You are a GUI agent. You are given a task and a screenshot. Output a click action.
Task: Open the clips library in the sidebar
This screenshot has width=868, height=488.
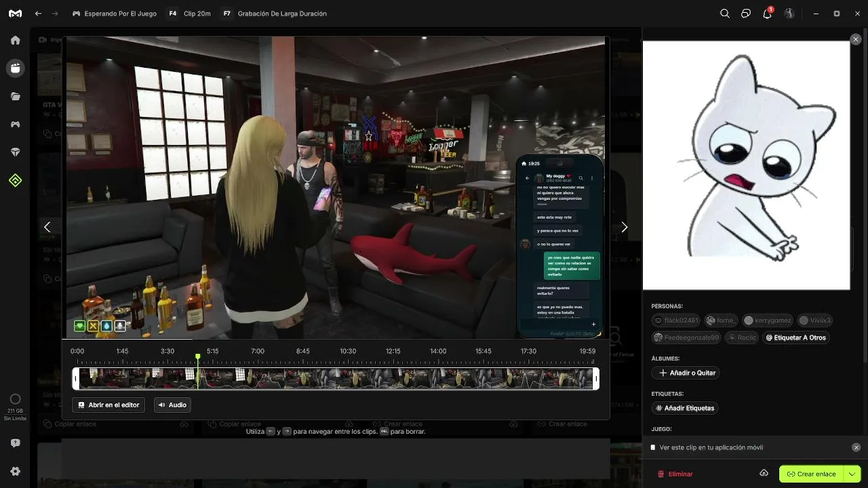15,68
